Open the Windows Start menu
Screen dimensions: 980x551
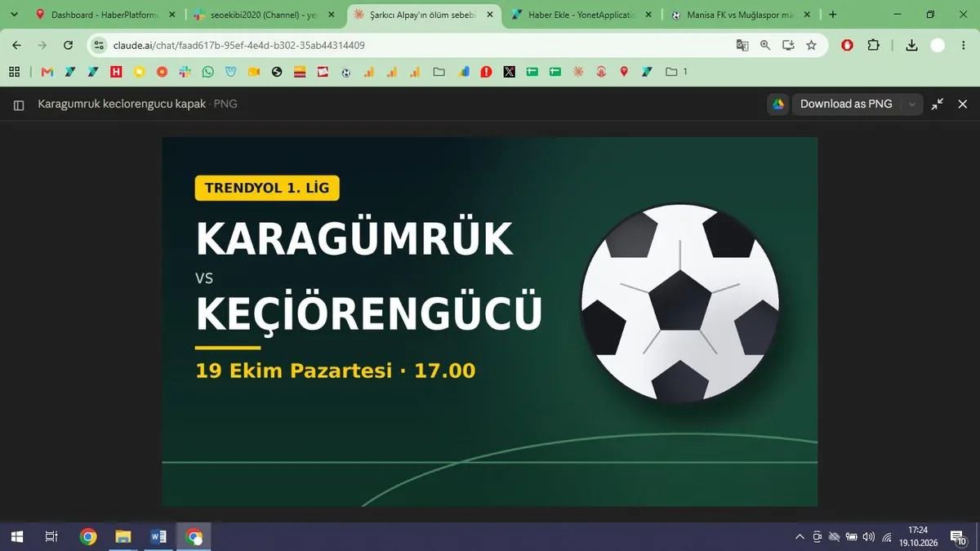16,536
